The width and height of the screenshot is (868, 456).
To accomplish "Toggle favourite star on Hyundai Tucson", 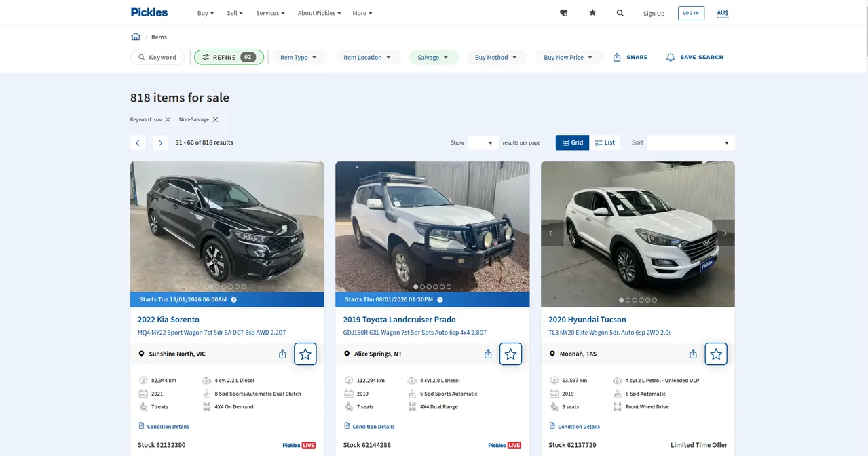I will pyautogui.click(x=716, y=354).
